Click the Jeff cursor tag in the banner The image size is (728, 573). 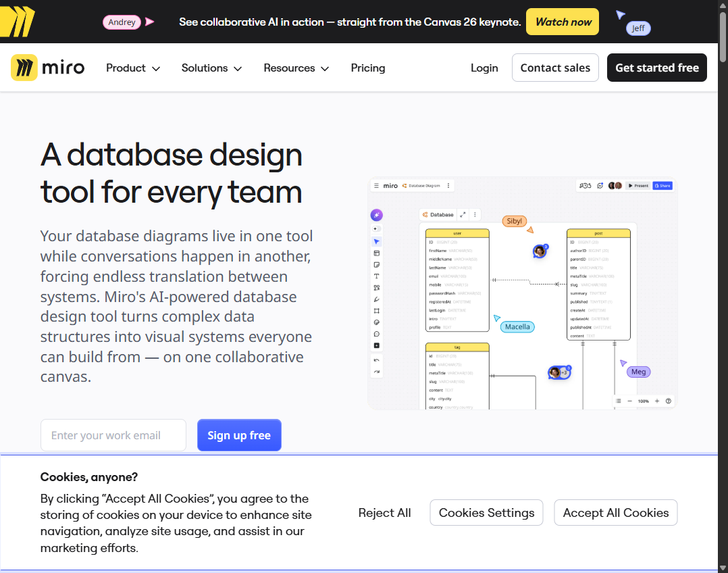pos(638,28)
